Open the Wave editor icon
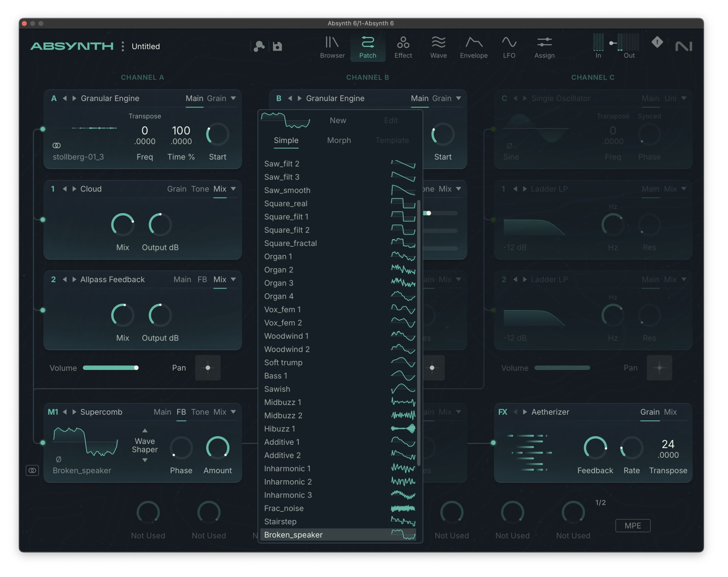Viewport: 728px width, 577px height. [438, 47]
